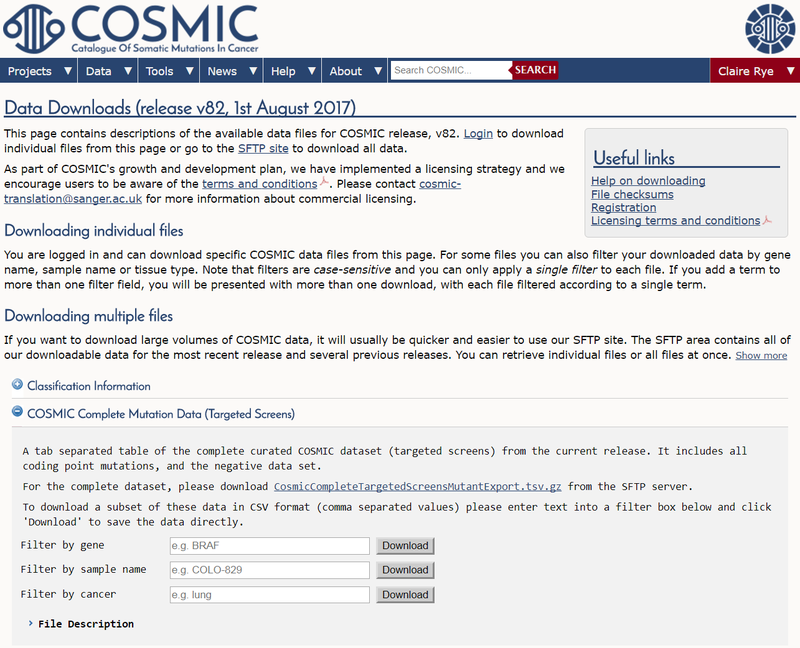Open the Claire Rye user dropdown
The image size is (800, 648).
[x=755, y=71]
